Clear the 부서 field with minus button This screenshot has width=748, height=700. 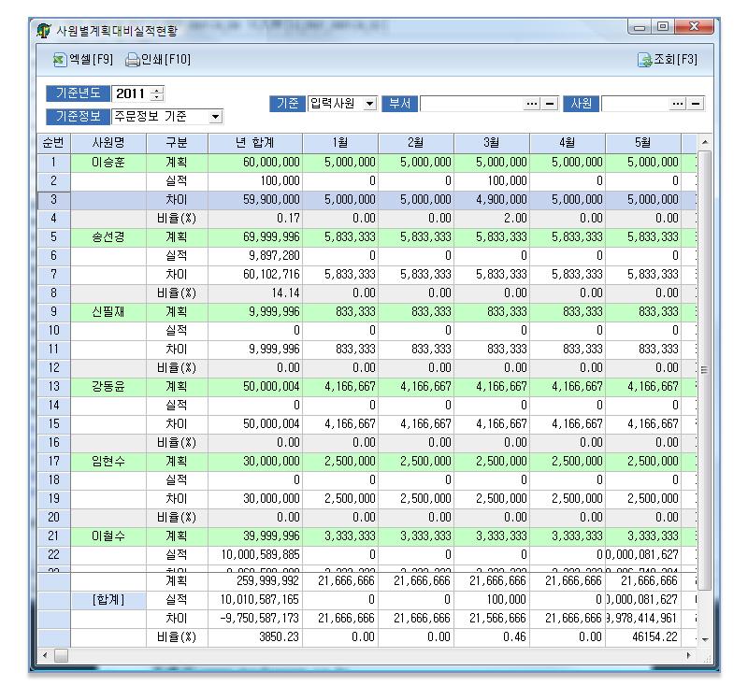click(551, 102)
